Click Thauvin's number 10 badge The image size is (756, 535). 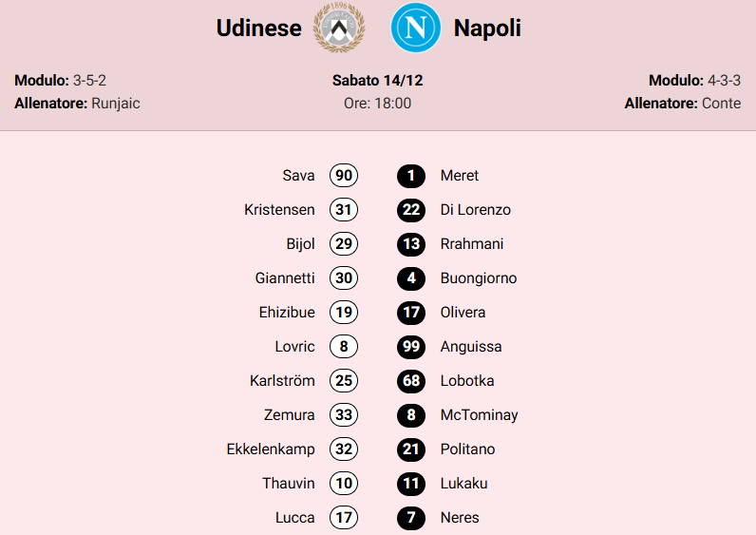[344, 484]
